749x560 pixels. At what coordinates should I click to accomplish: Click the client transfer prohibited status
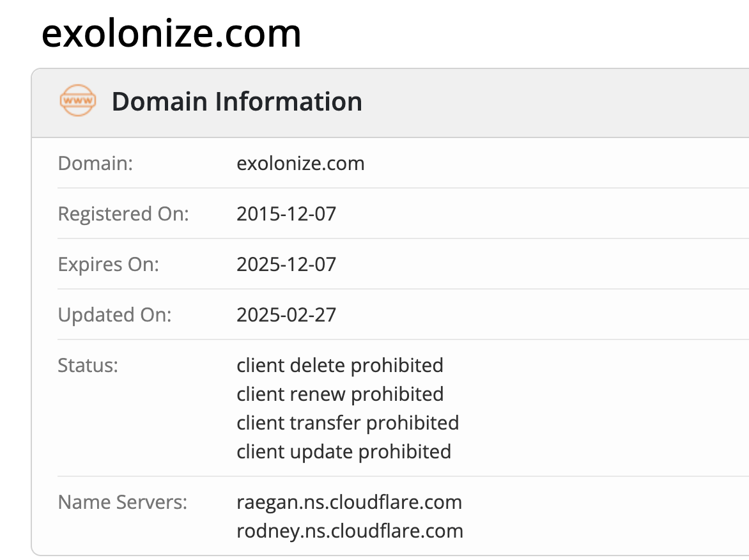(347, 423)
